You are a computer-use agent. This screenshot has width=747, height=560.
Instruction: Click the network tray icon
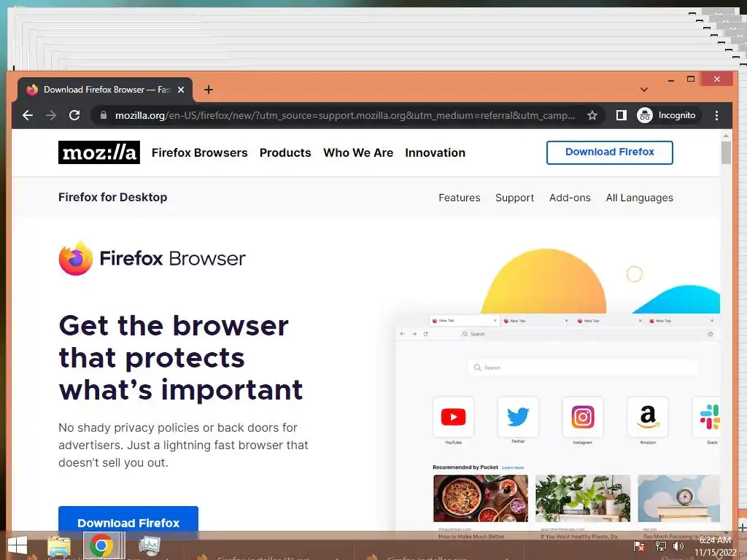(x=660, y=546)
